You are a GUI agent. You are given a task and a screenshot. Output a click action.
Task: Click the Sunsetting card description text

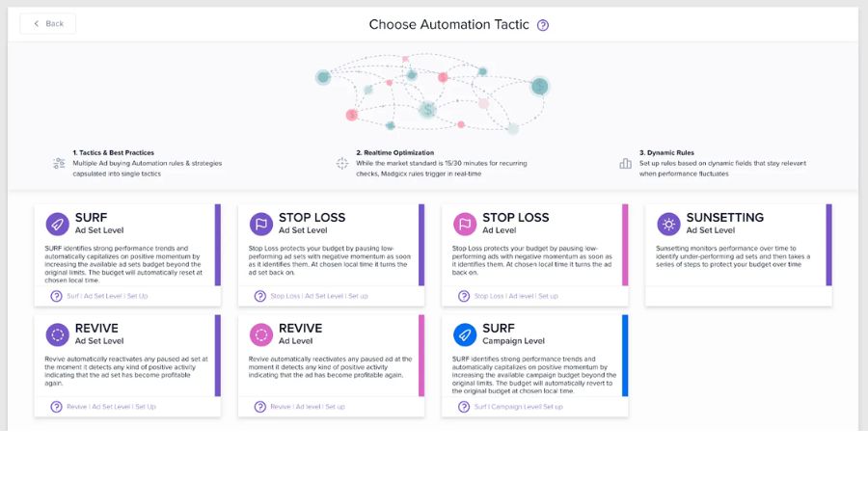[733, 256]
